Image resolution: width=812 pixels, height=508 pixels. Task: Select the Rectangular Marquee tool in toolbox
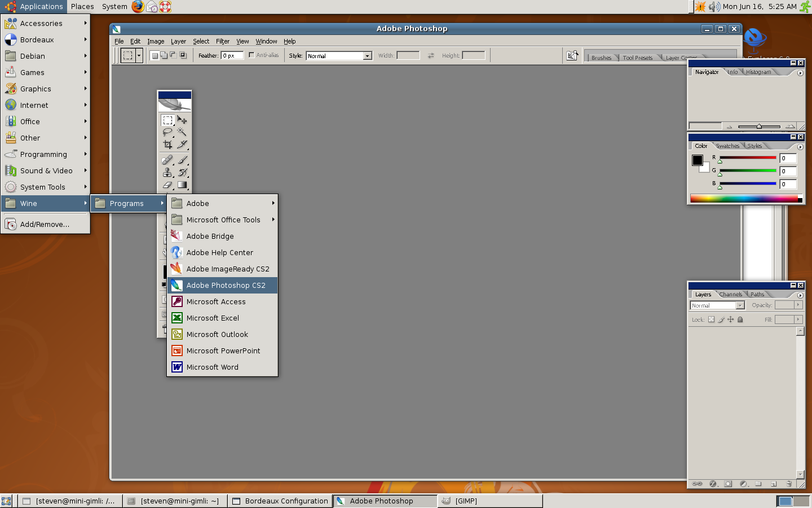coord(168,120)
